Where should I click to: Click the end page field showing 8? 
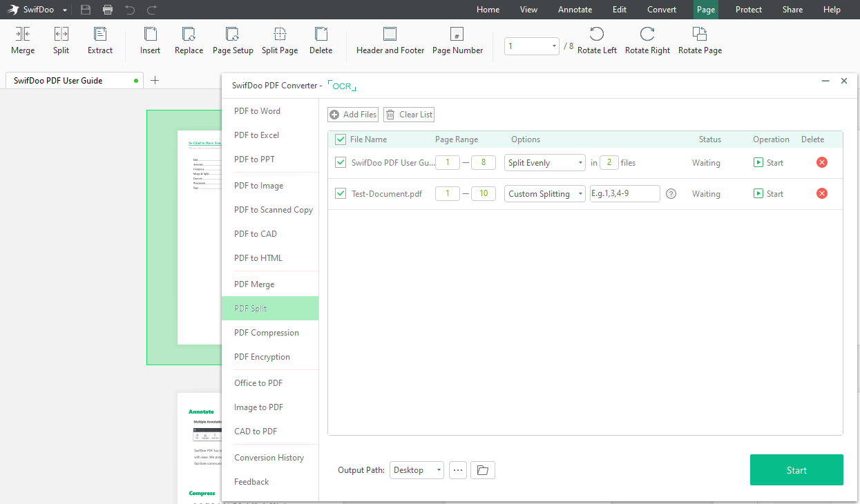point(484,163)
